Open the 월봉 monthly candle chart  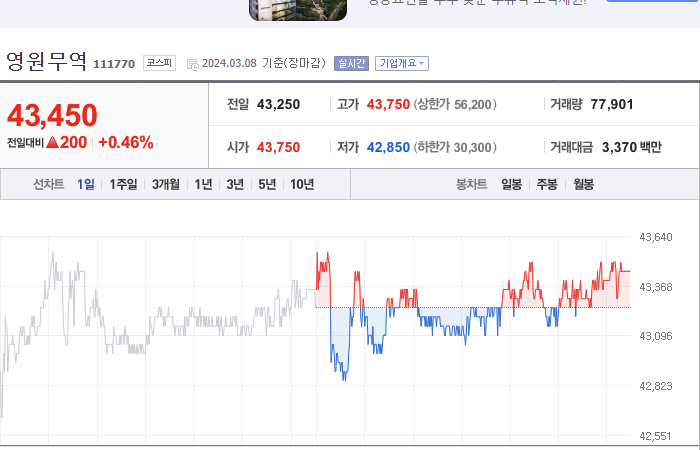pyautogui.click(x=583, y=184)
